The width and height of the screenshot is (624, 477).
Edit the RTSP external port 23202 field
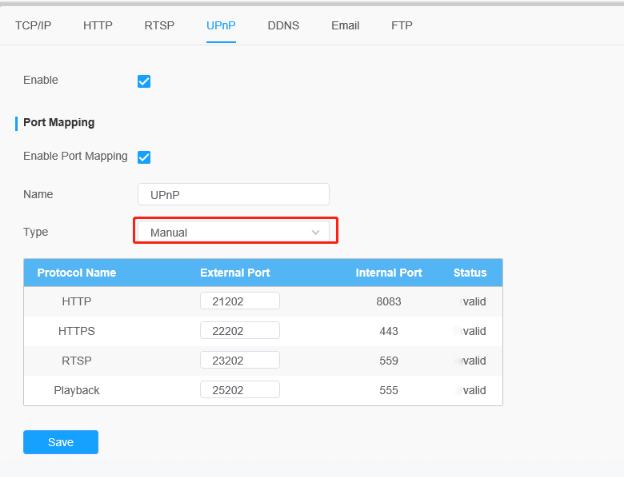pos(240,360)
